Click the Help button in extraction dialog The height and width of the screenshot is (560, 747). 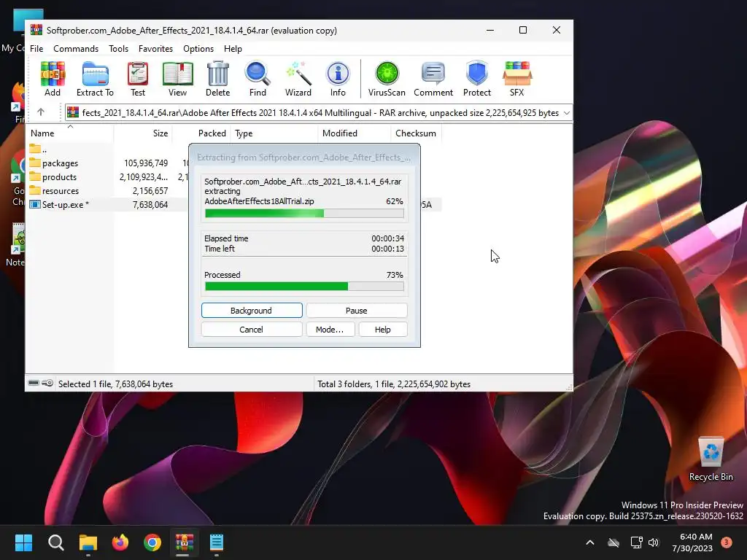382,330
